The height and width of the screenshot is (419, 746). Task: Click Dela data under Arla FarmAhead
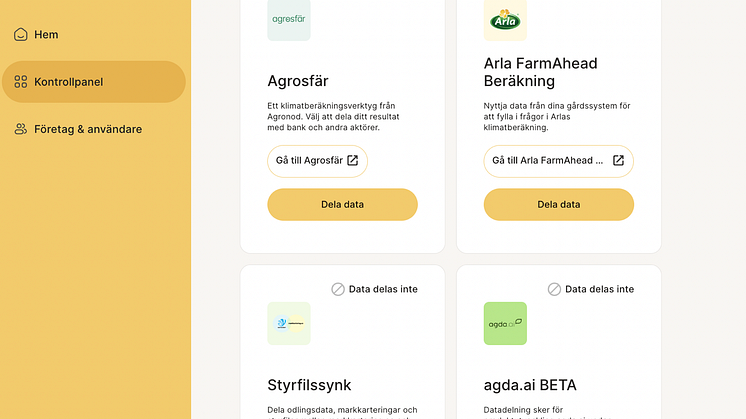tap(558, 204)
